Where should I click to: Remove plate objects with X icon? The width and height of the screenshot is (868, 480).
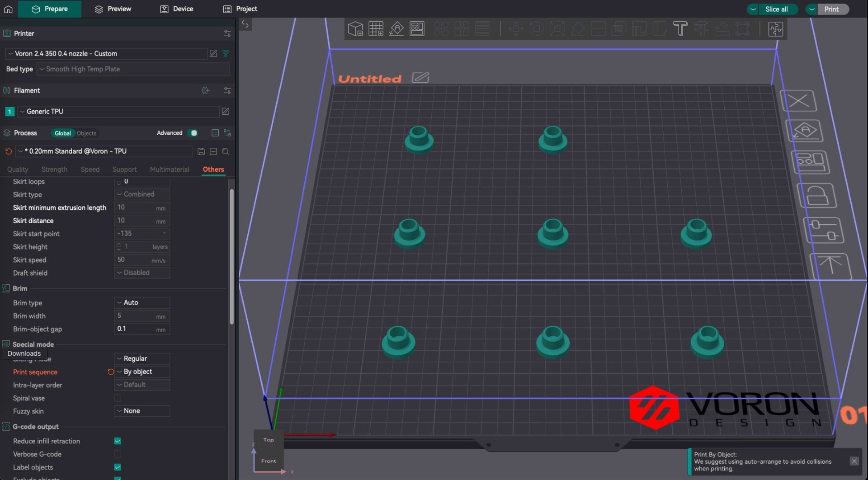tap(799, 101)
